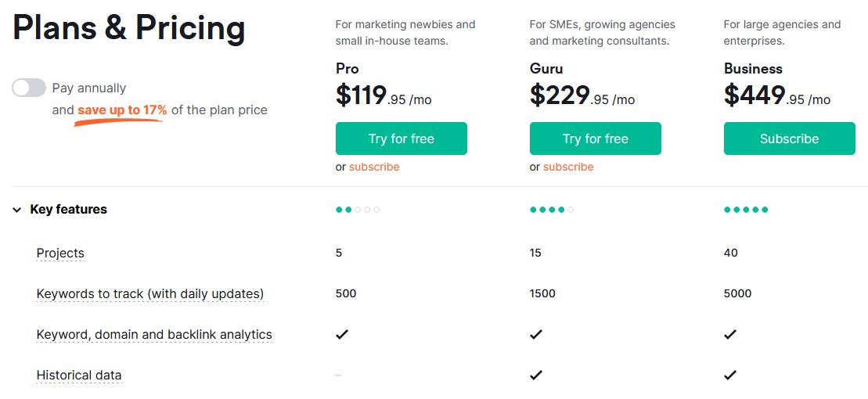The width and height of the screenshot is (868, 399).
Task: Click the Historical data feature label
Action: click(79, 376)
